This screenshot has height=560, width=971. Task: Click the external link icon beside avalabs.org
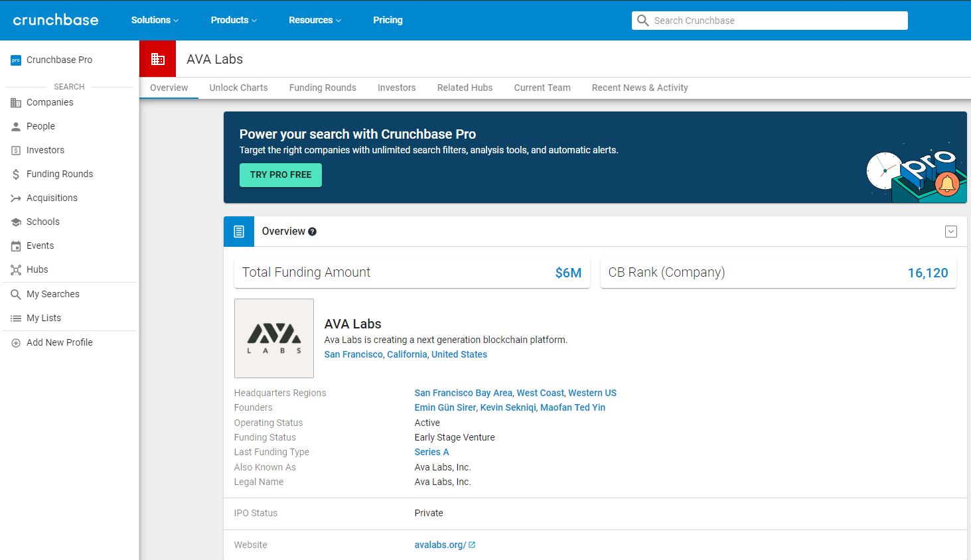(x=472, y=545)
